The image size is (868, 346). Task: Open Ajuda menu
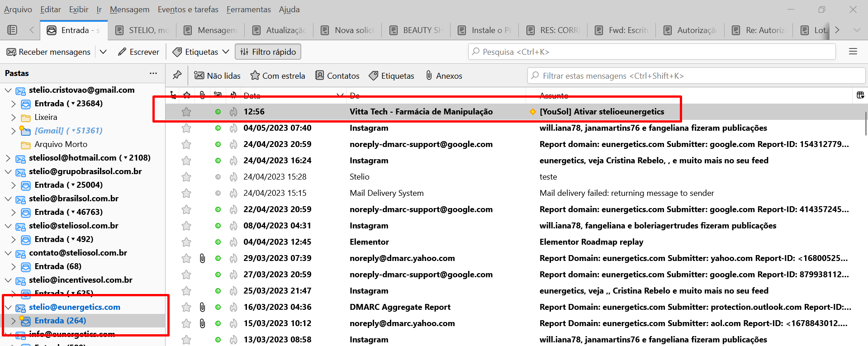coord(289,9)
